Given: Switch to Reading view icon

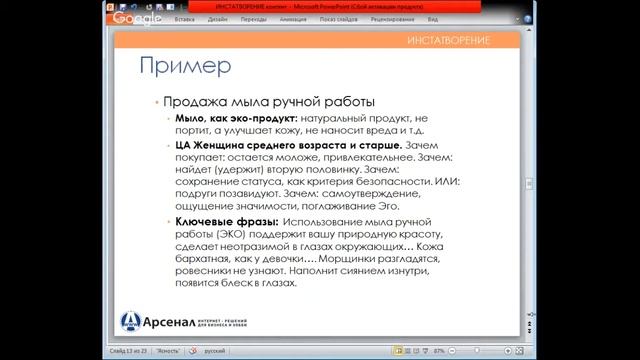Looking at the screenshot, I should 416,351.
